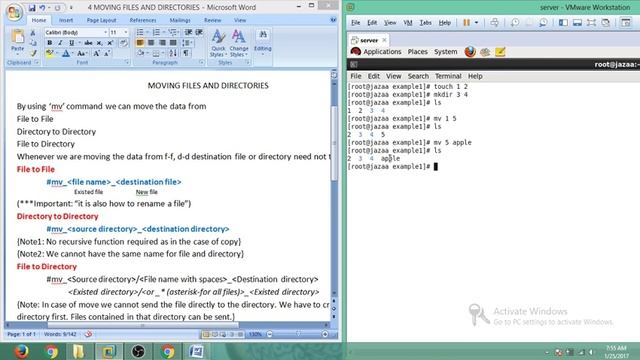Viewport: 640px width, 360px height.
Task: Open the VM menu in VMware Workstation
Action: 407,22
